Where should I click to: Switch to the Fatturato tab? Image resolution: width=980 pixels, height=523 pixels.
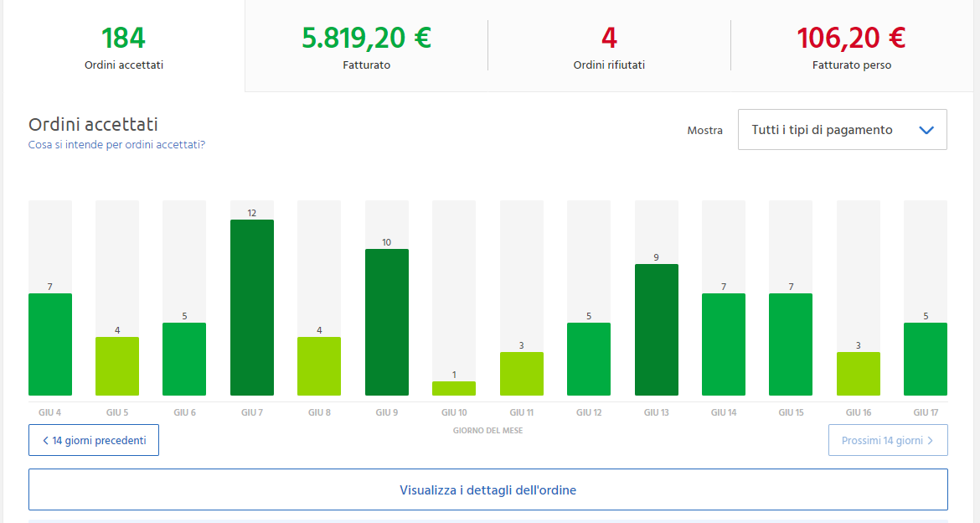tap(366, 48)
